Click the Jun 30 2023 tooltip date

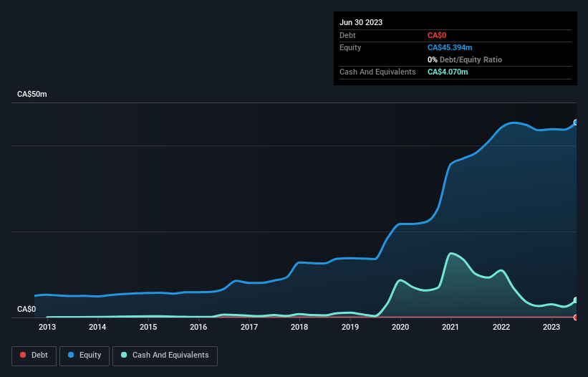point(361,22)
